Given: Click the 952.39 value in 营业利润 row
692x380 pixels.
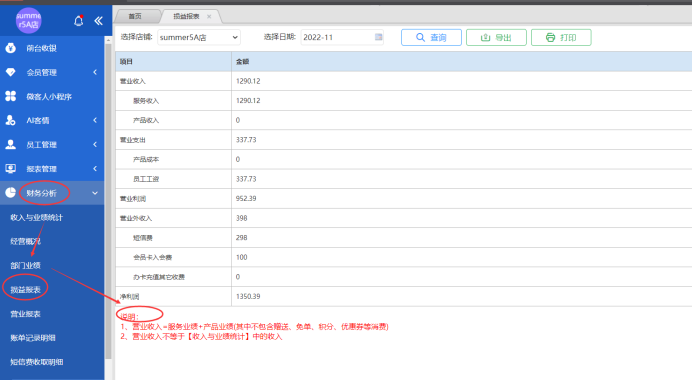Looking at the screenshot, I should (246, 199).
